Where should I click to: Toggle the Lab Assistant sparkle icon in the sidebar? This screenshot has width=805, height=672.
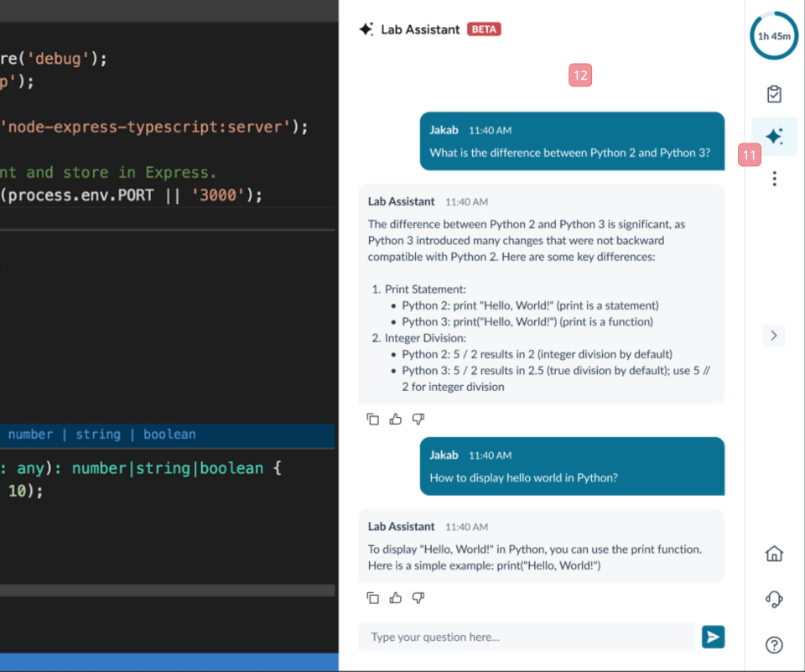pos(774,136)
